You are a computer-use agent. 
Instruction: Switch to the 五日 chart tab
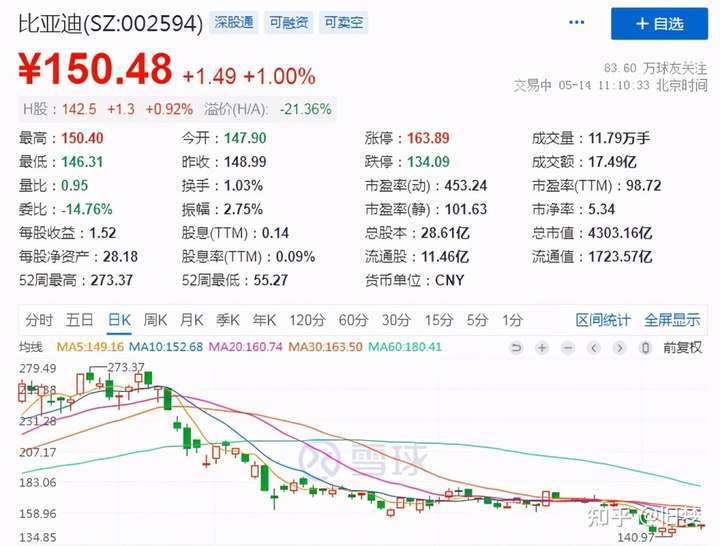click(x=79, y=320)
